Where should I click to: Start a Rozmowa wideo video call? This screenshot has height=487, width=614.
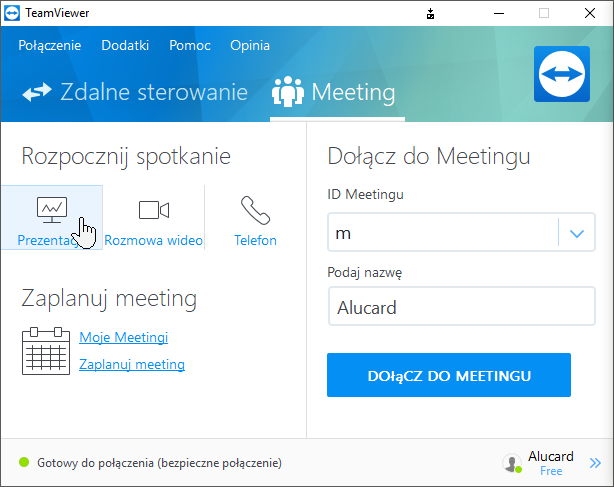153,210
